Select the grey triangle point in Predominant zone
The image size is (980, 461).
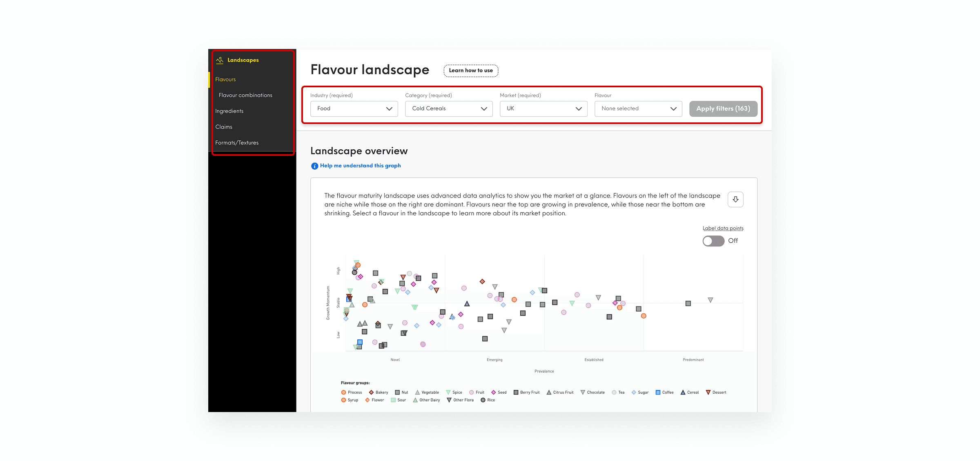pos(710,300)
